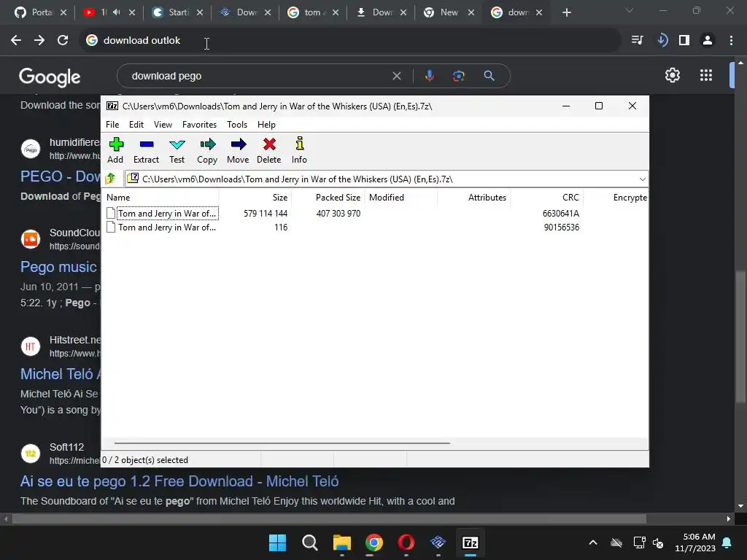Viewport: 747px width, 560px height.
Task: Submit search with magnifier icon
Action: tap(489, 76)
